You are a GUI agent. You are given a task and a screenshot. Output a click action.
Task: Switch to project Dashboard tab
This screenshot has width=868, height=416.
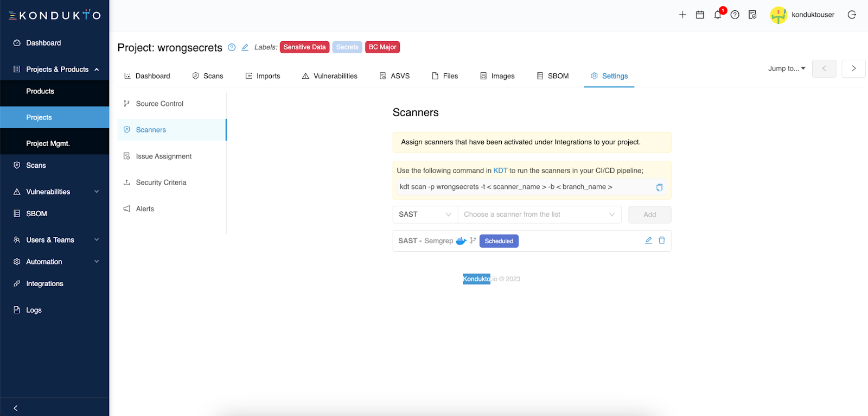[147, 76]
